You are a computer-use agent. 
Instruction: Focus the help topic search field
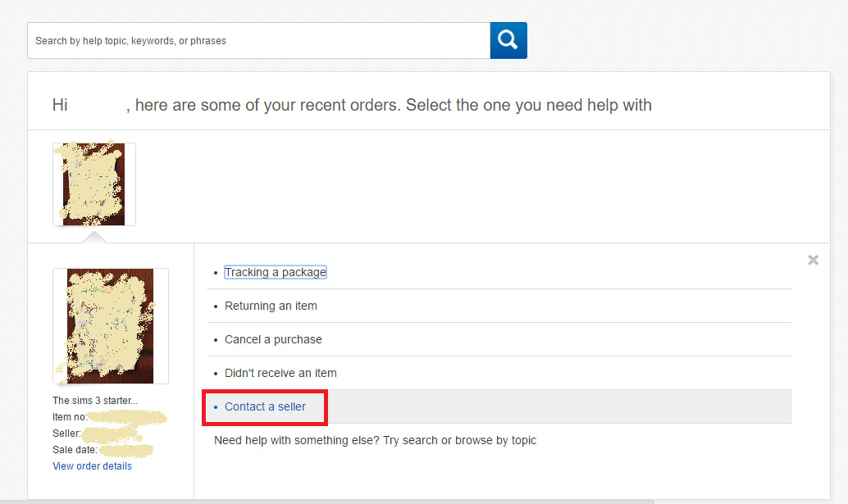258,40
